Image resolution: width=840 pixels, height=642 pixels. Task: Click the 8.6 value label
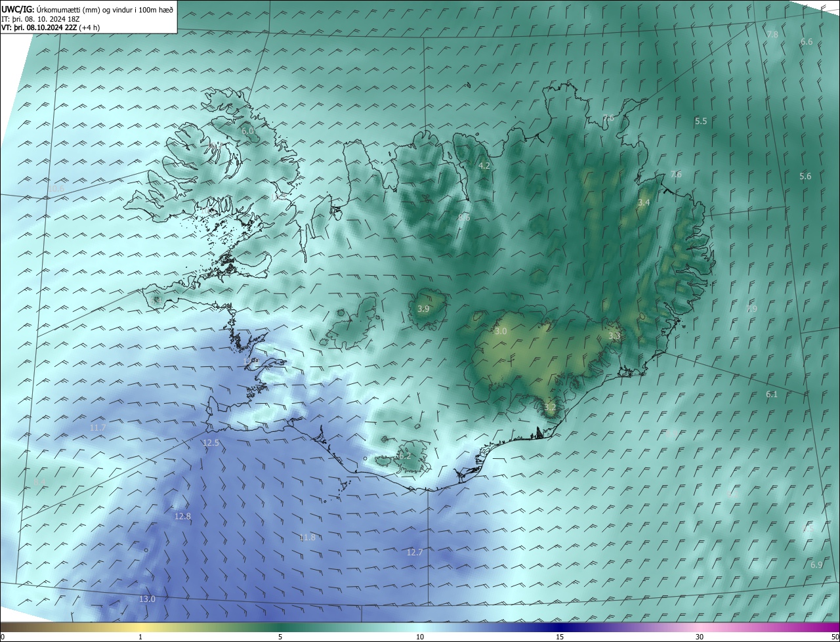pos(464,217)
